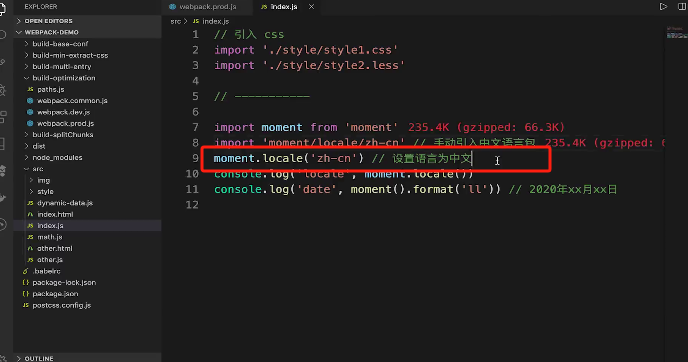This screenshot has height=362, width=688.
Task: Place cursor on line 1 css comment
Action: point(249,34)
